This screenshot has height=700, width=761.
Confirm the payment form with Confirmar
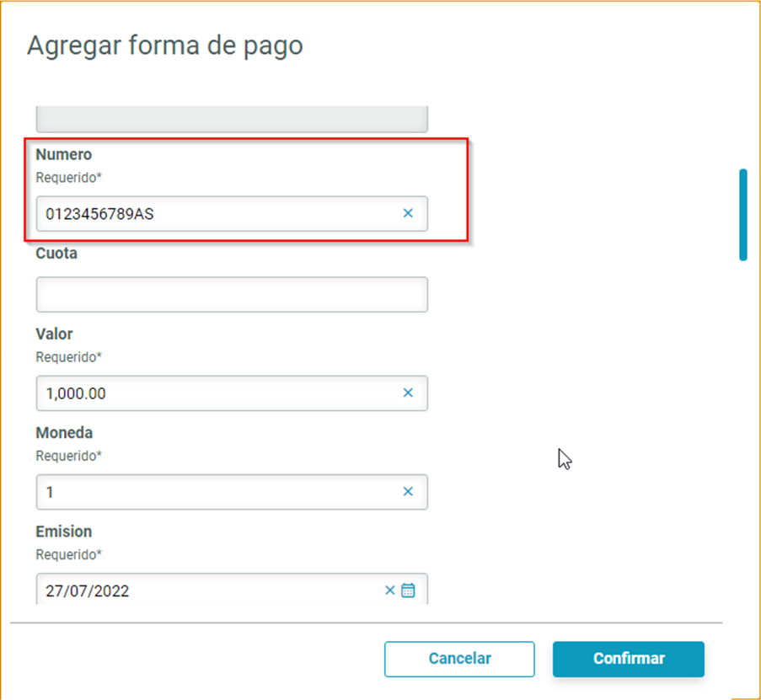click(629, 659)
